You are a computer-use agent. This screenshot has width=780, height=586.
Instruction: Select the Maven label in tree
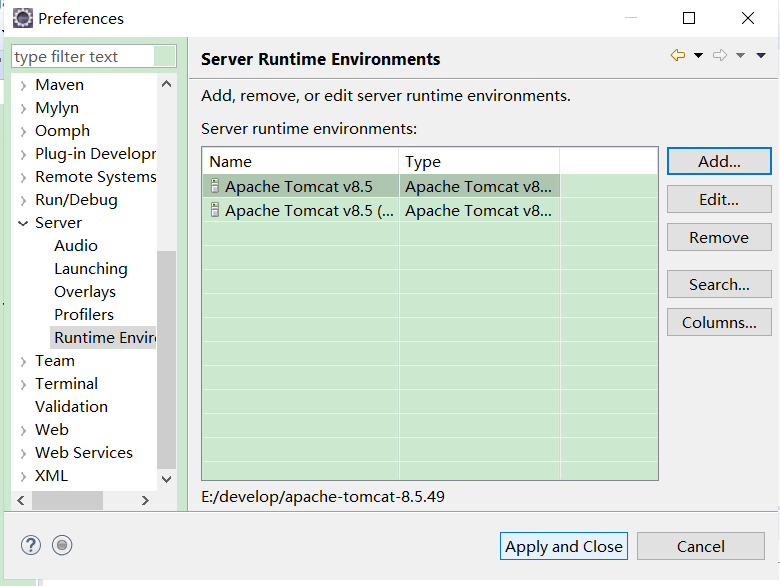[59, 85]
